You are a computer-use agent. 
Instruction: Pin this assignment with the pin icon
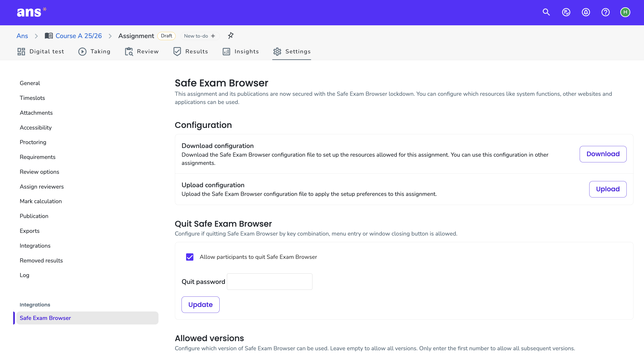tap(231, 36)
